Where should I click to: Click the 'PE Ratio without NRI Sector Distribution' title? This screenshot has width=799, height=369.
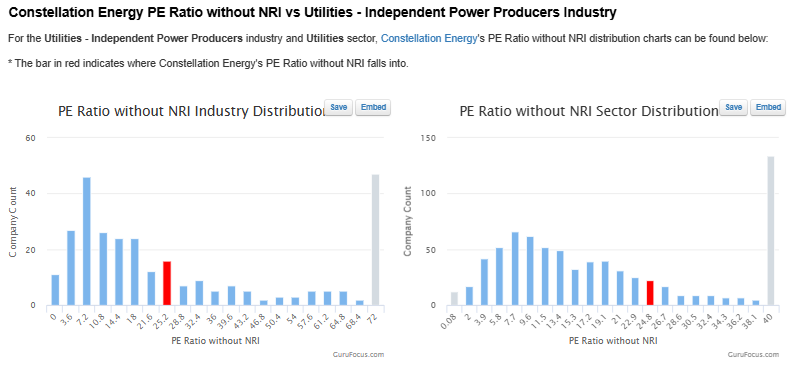click(589, 112)
